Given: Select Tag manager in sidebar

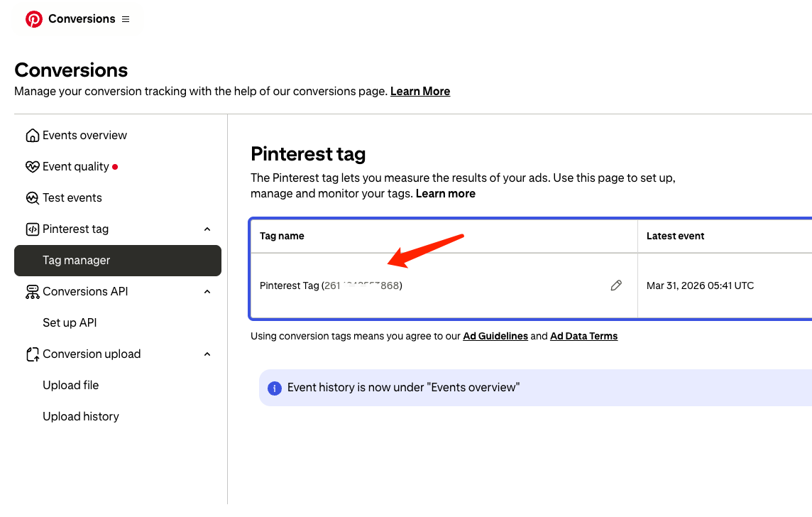Looking at the screenshot, I should tap(118, 261).
